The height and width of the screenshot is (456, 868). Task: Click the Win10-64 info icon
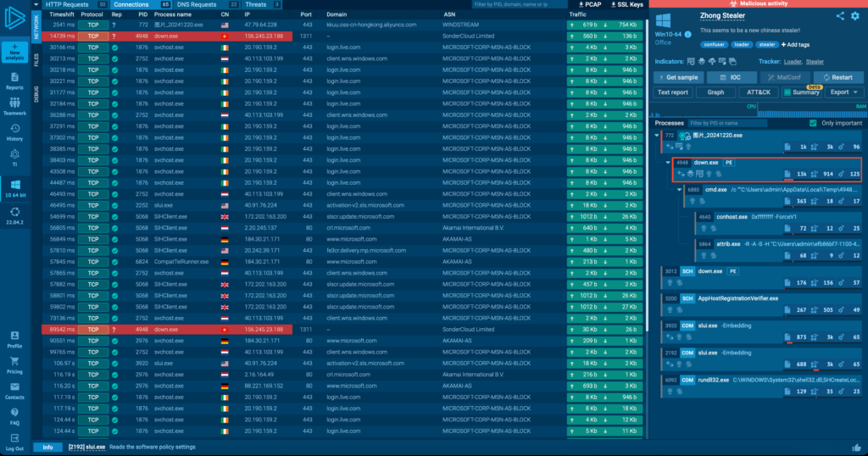coord(687,34)
